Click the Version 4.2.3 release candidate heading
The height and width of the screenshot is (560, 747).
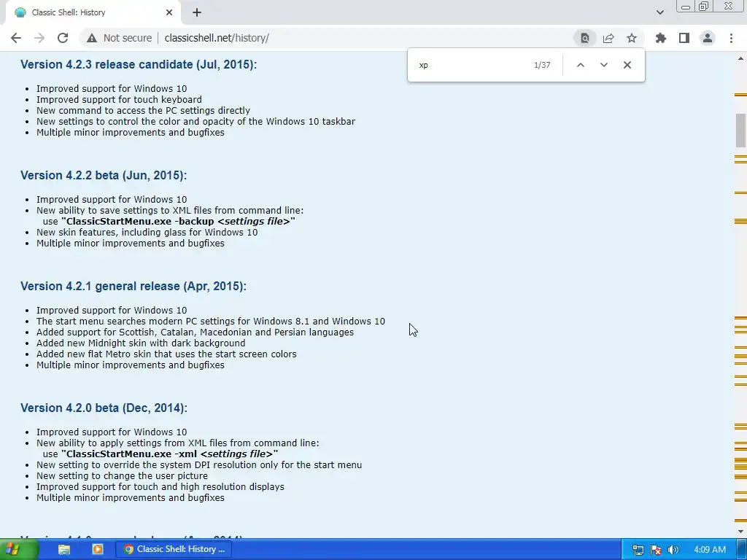pyautogui.click(x=139, y=64)
